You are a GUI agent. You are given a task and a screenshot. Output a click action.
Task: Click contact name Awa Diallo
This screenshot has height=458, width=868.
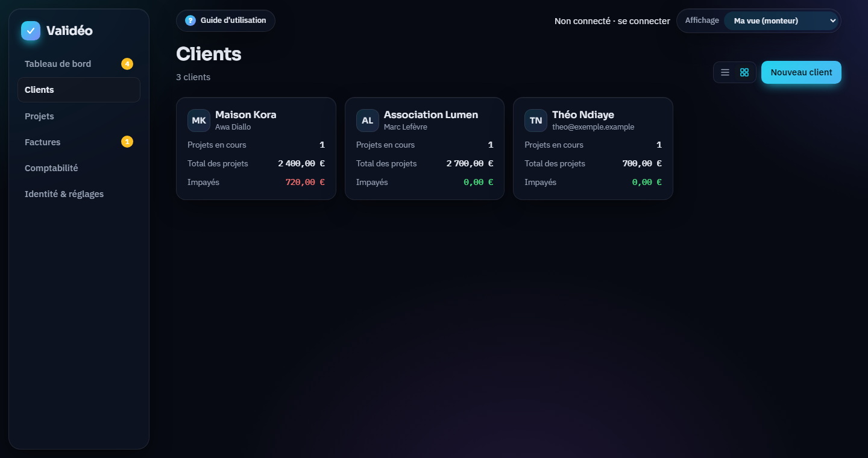click(233, 127)
